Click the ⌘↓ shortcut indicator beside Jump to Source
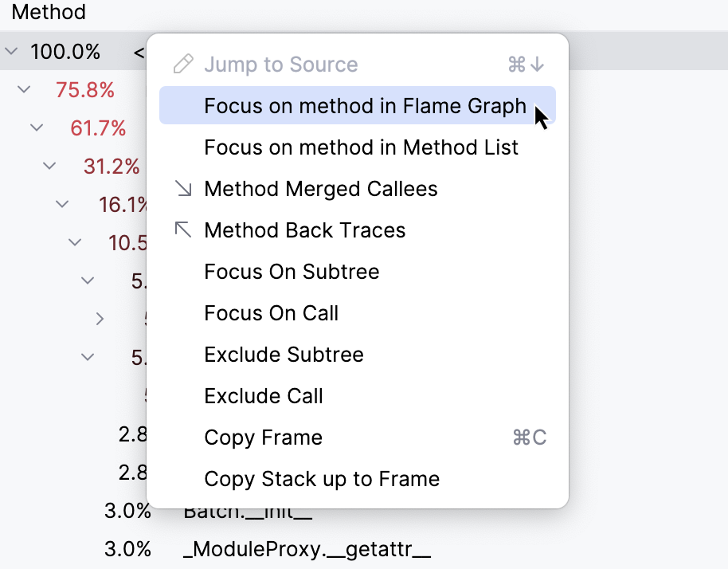 click(525, 65)
